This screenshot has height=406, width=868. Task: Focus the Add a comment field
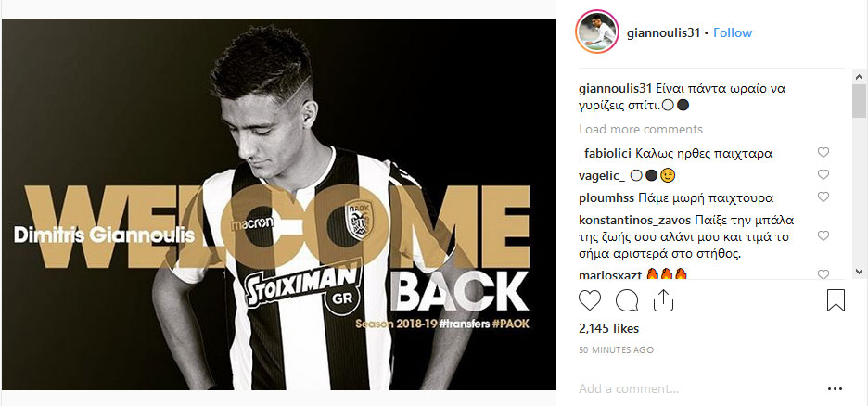(x=697, y=389)
